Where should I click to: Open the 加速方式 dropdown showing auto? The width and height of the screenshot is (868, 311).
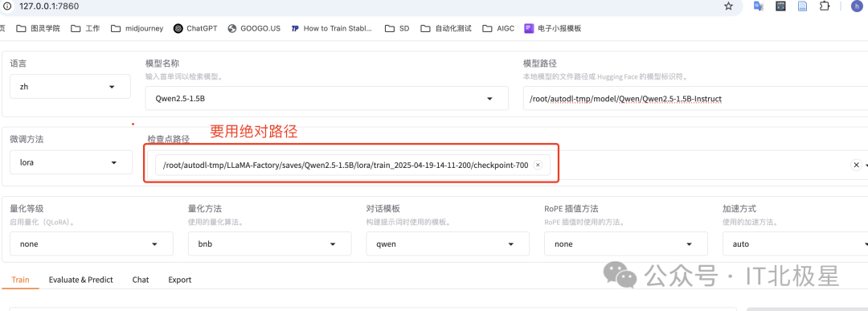(796, 243)
